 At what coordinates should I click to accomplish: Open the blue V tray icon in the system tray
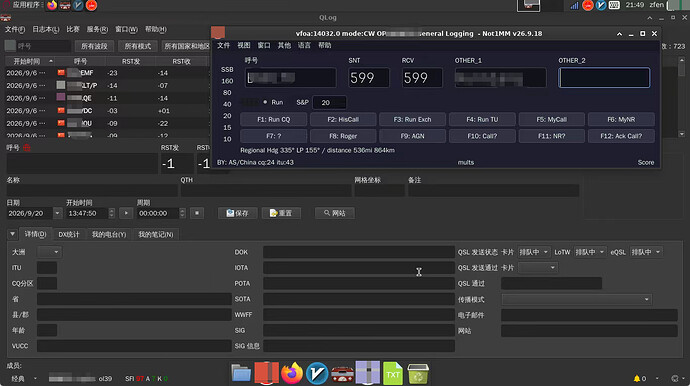pos(601,5)
